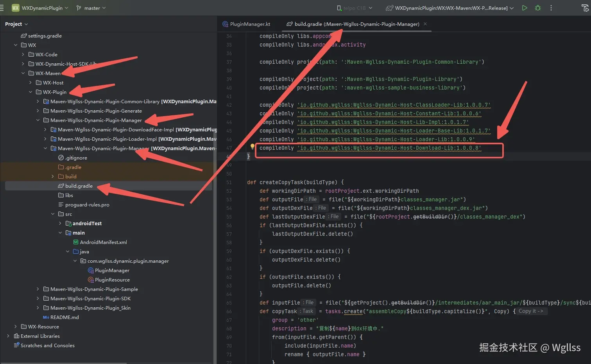Expand Maven-Wgllss-Dynamic-Plugin-SDK folder

click(x=38, y=299)
